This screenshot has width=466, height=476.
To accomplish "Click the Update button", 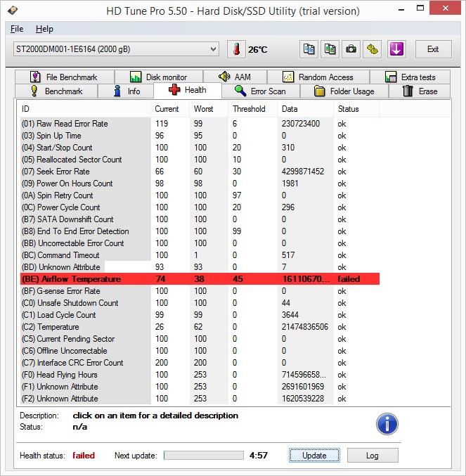I will click(314, 456).
